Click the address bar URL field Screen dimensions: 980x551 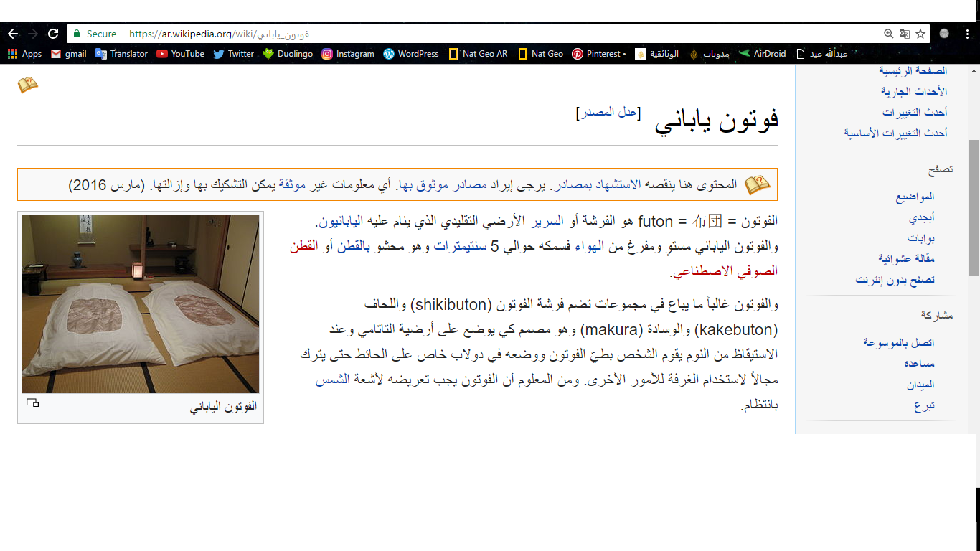[x=502, y=34]
